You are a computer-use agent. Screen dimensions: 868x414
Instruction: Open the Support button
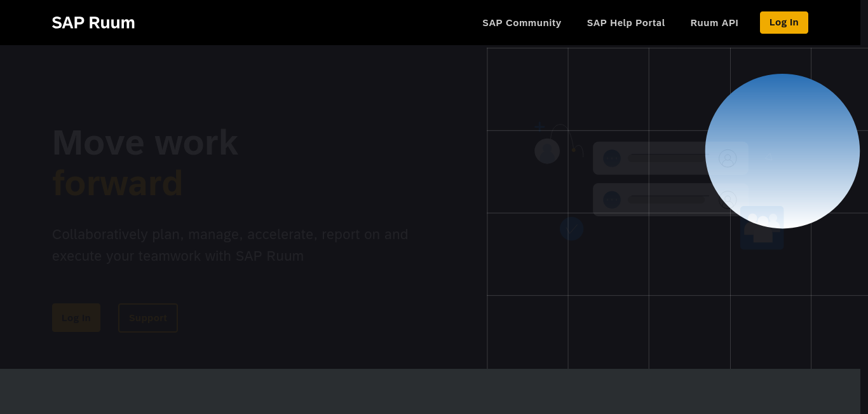coord(148,318)
